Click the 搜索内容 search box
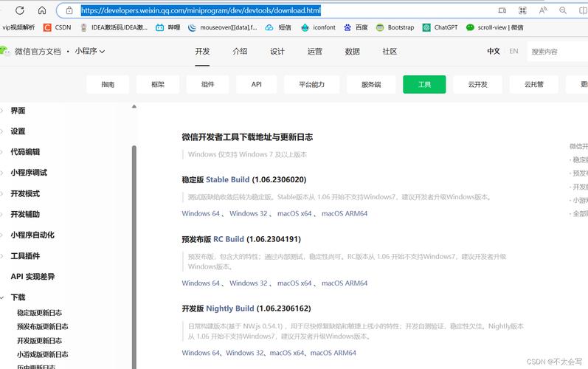The width and height of the screenshot is (588, 369). tap(557, 52)
